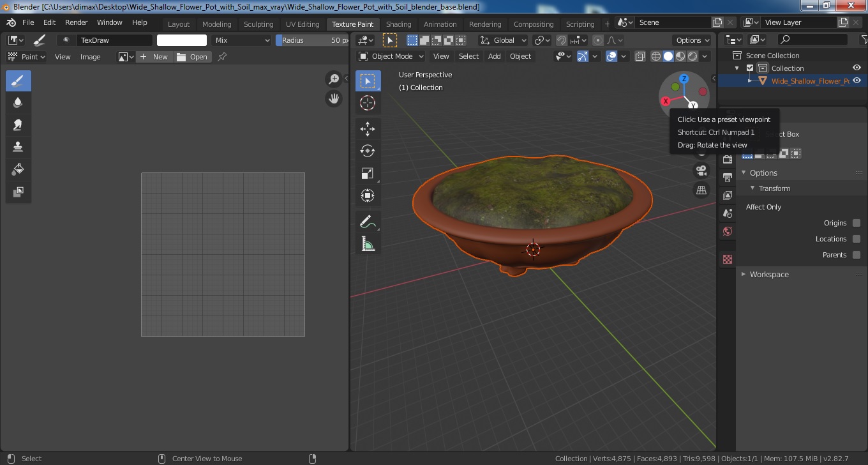Open the shading options dropdown arrow

705,56
